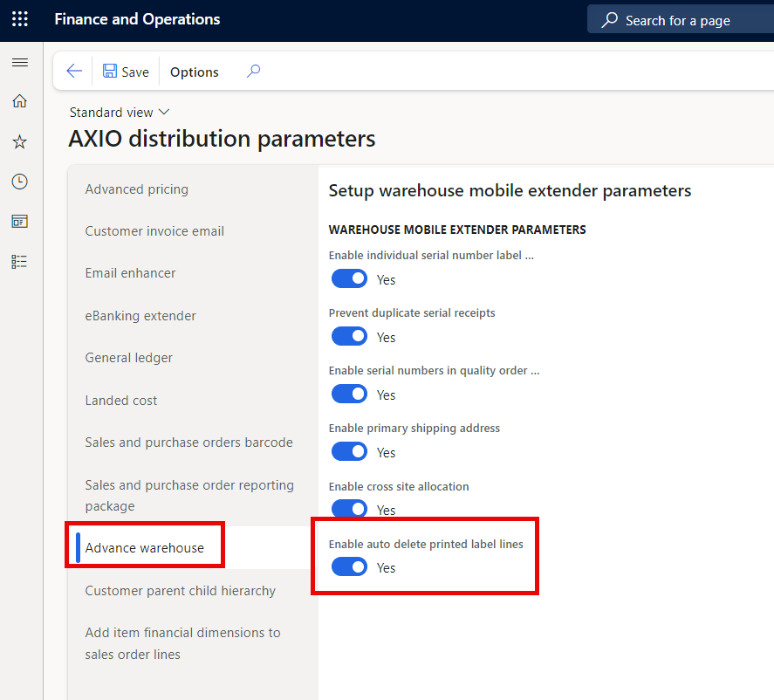Open the eBanking extender section

click(x=140, y=316)
